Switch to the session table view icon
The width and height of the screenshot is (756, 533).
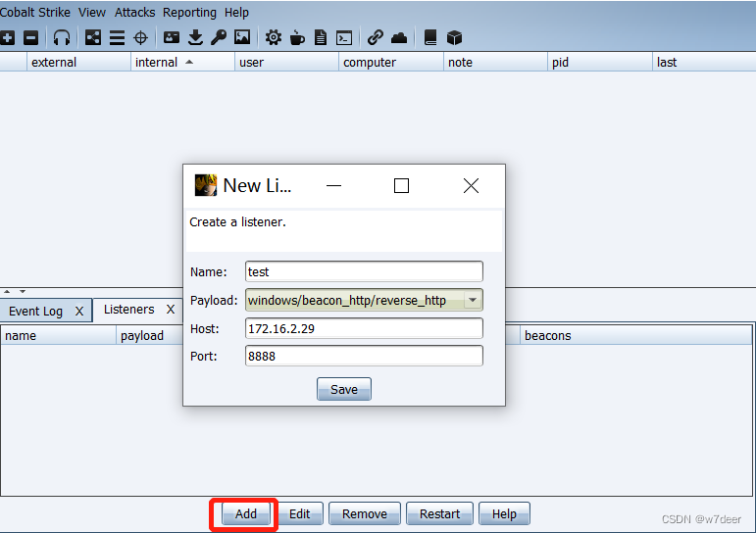pyautogui.click(x=117, y=37)
